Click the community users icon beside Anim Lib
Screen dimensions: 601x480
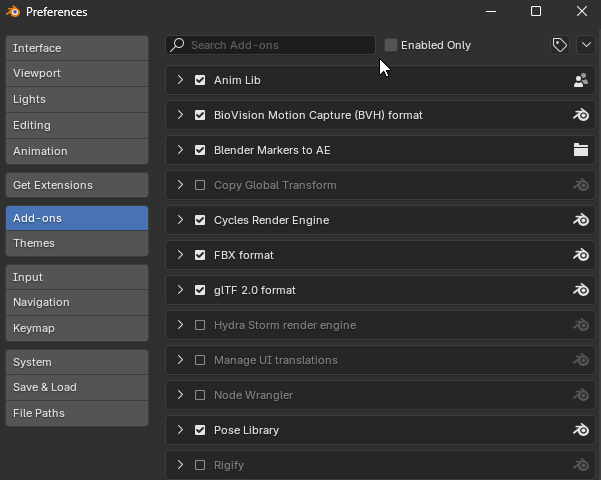pyautogui.click(x=580, y=80)
